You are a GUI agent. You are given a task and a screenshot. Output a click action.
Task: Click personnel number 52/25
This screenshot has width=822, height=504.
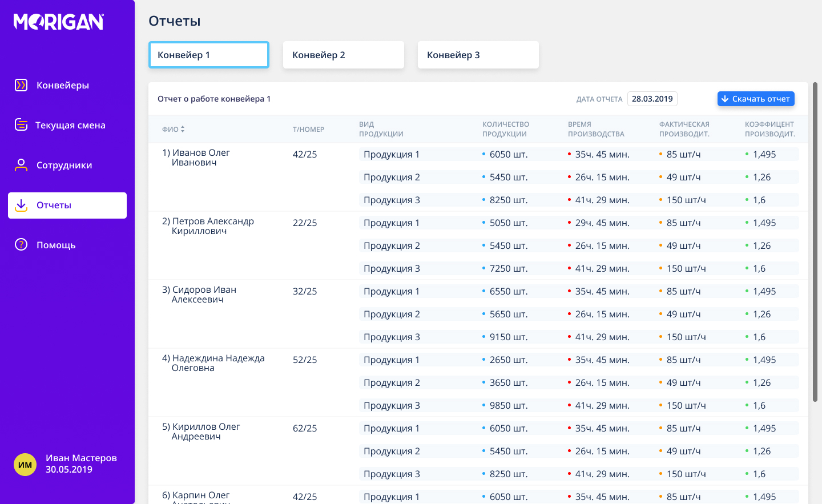pyautogui.click(x=305, y=360)
